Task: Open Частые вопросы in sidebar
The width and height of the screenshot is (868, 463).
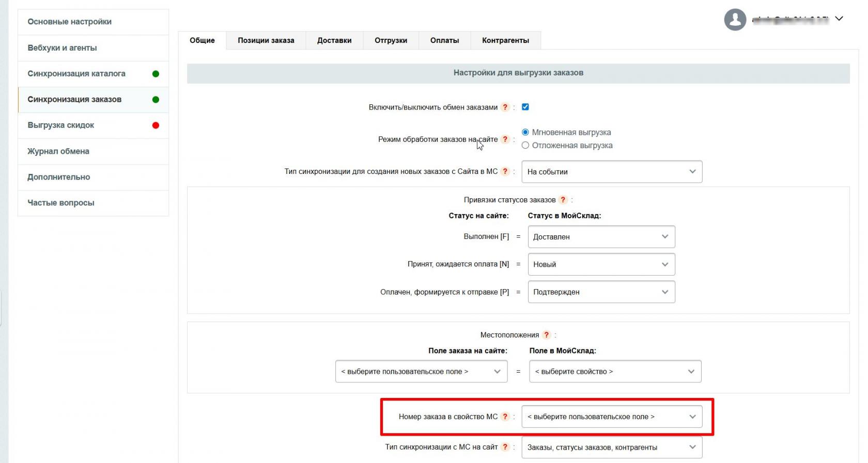Action: 93,203
